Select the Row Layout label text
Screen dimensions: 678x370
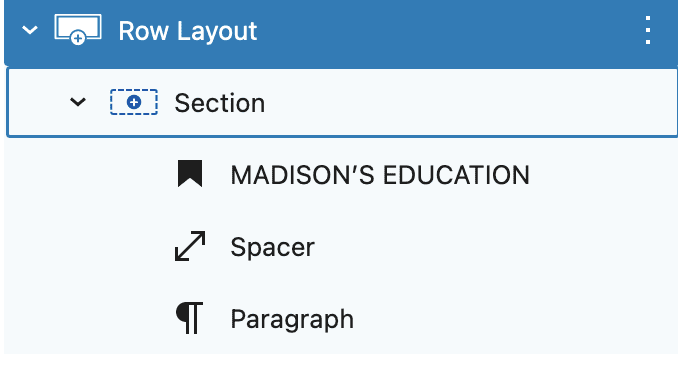[188, 31]
